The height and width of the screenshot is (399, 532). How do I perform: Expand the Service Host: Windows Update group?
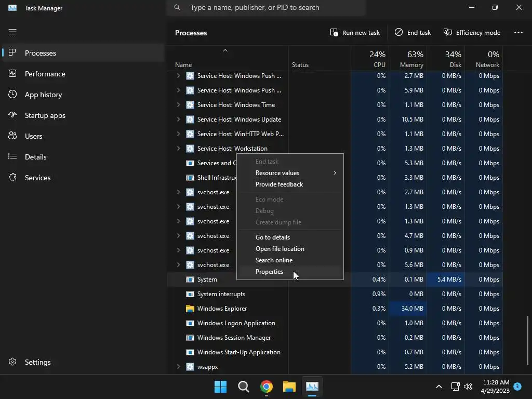(179, 119)
